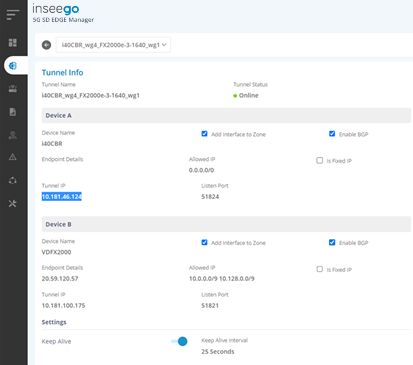Viewport: 413px width, 365px height.
Task: Open the dashboard grid icon in sidebar
Action: [x=13, y=42]
